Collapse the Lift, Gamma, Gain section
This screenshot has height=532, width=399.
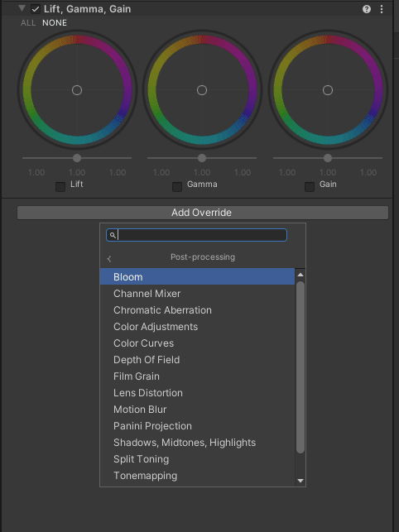pos(22,8)
